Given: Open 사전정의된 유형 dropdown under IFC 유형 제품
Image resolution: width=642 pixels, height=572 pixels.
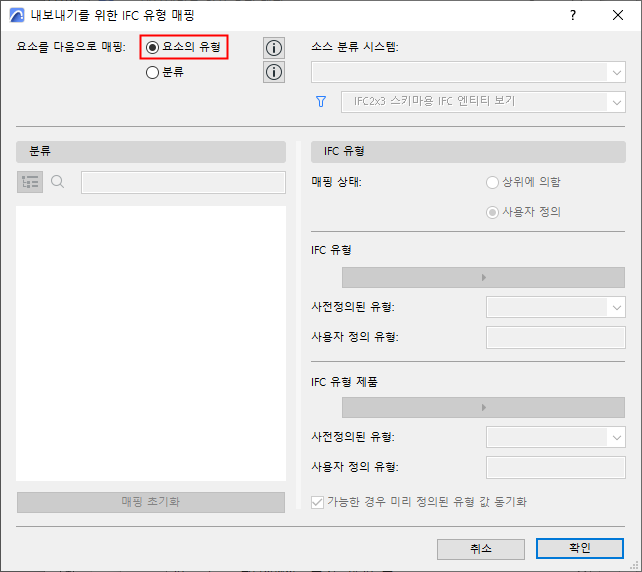Looking at the screenshot, I should [556, 437].
